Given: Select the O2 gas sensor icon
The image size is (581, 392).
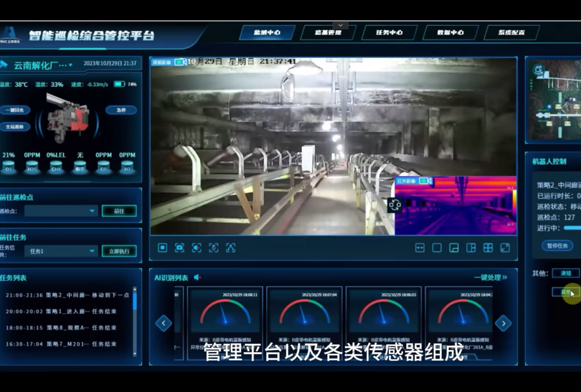Looking at the screenshot, I should tap(8, 168).
